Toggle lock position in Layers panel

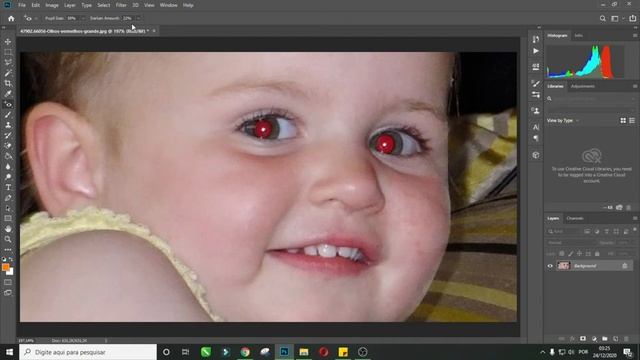[579, 254]
